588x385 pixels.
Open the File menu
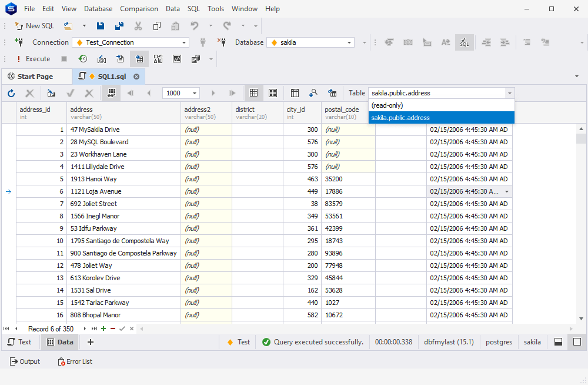pos(29,9)
